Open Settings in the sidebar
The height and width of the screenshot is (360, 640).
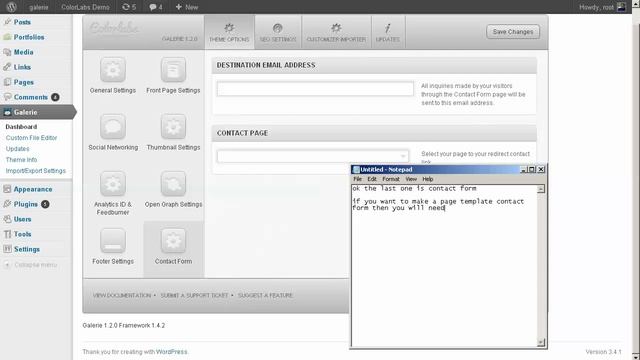pyautogui.click(x=27, y=249)
